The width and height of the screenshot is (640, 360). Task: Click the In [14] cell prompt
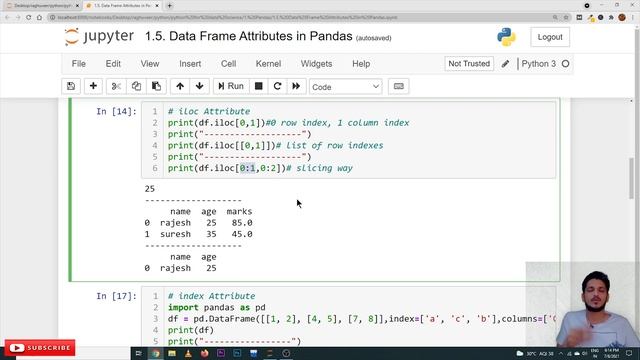pyautogui.click(x=116, y=111)
